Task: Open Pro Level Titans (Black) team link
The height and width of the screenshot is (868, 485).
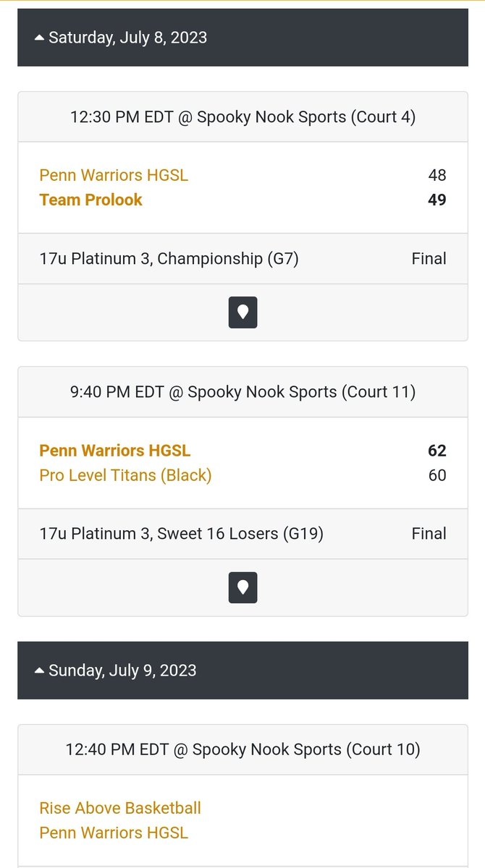Action: click(x=125, y=475)
